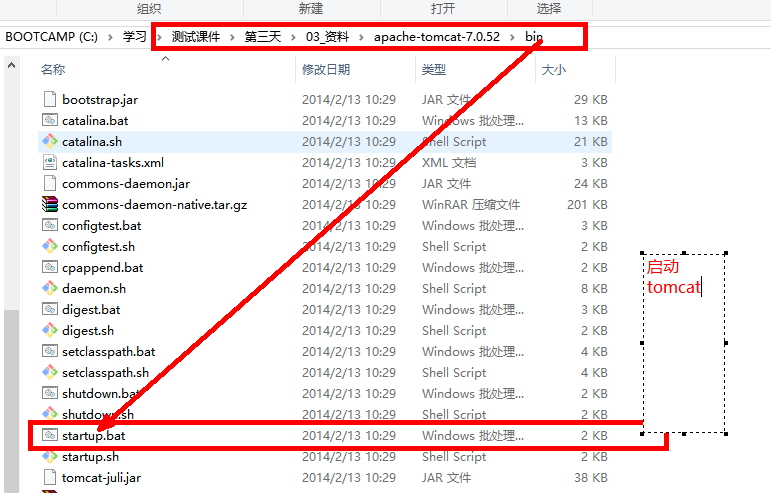Select the daemon.sh script icon
The height and width of the screenshot is (493, 771).
(x=50, y=289)
